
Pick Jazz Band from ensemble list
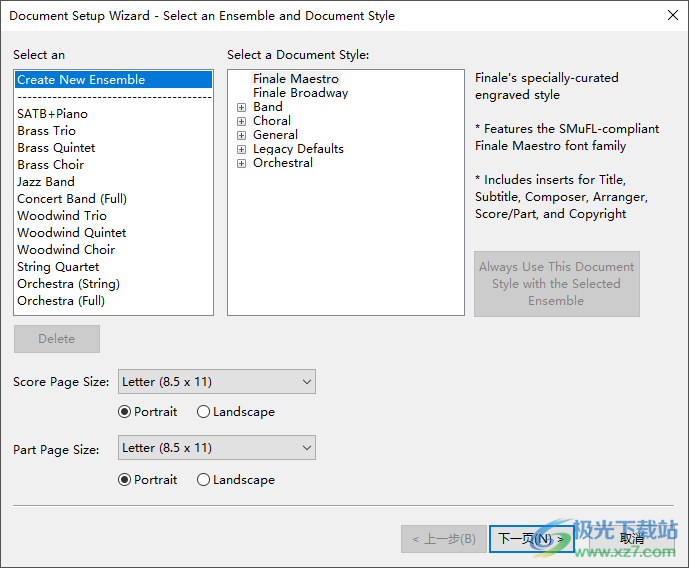pos(46,182)
